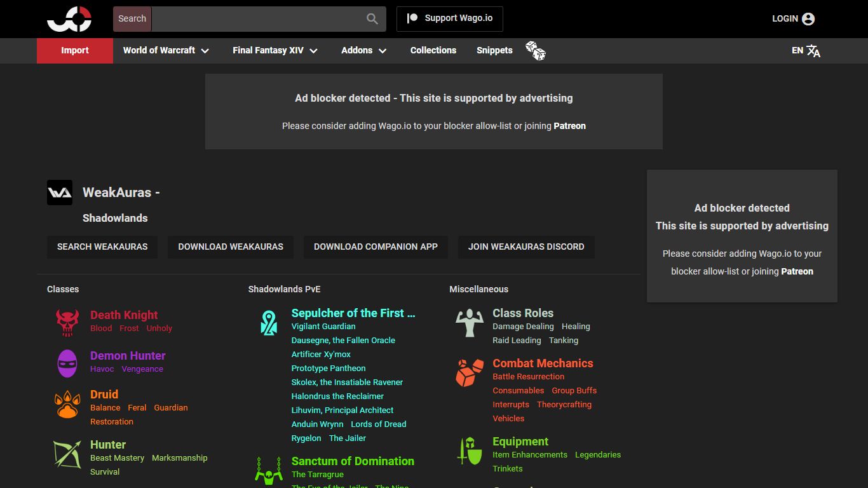Open Vigilant Guardian encounter
This screenshot has height=488, width=868.
tap(323, 327)
